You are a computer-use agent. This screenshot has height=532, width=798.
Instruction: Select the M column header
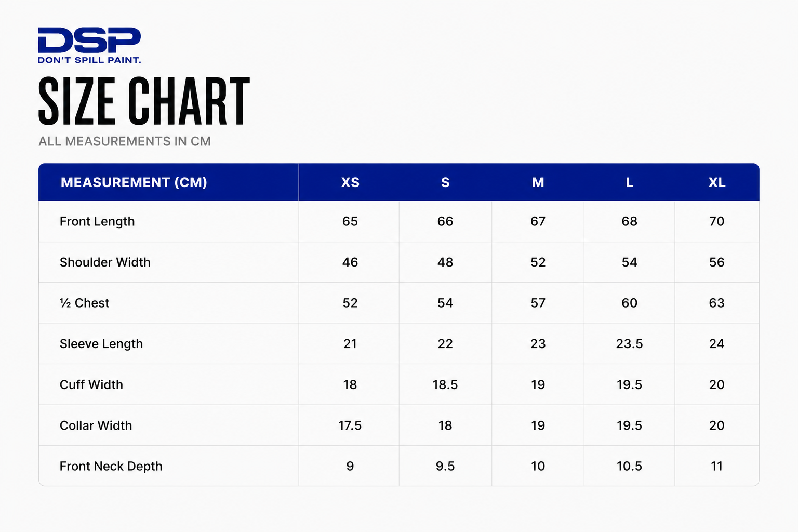(538, 182)
